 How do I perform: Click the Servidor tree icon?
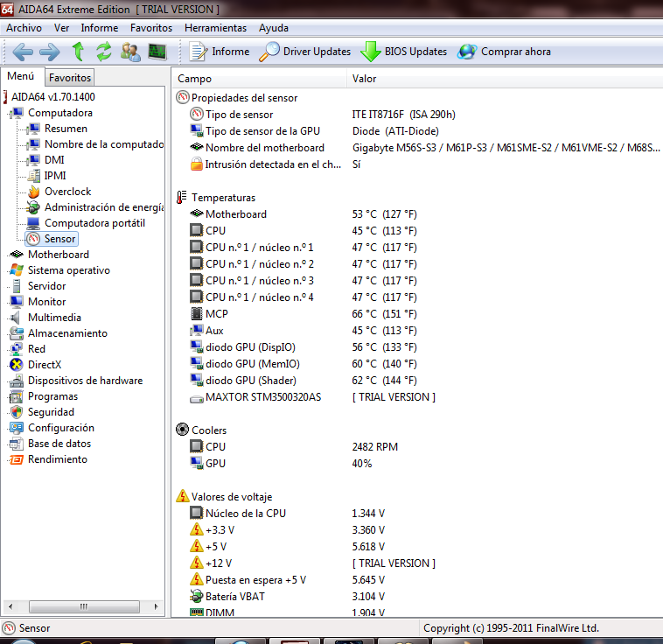coord(17,286)
